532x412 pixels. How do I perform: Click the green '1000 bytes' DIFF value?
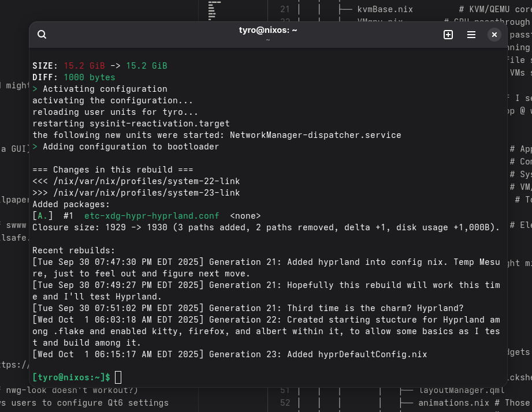[89, 77]
